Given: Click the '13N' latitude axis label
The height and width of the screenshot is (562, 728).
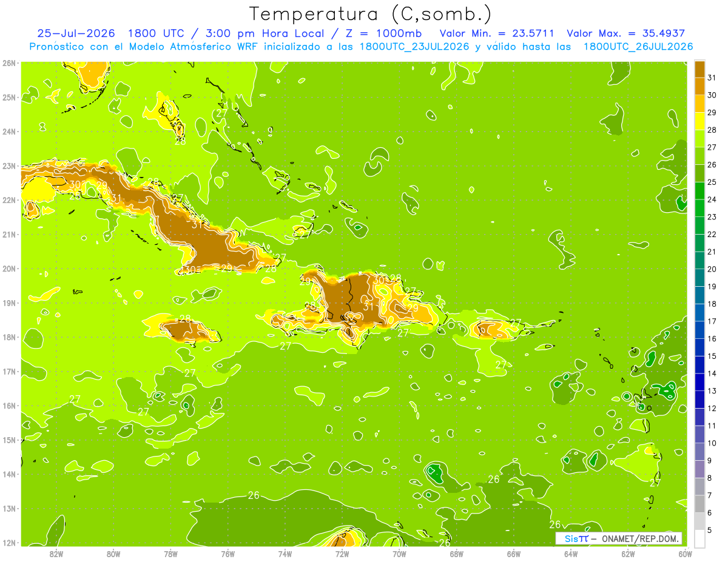Looking at the screenshot, I should (9, 509).
